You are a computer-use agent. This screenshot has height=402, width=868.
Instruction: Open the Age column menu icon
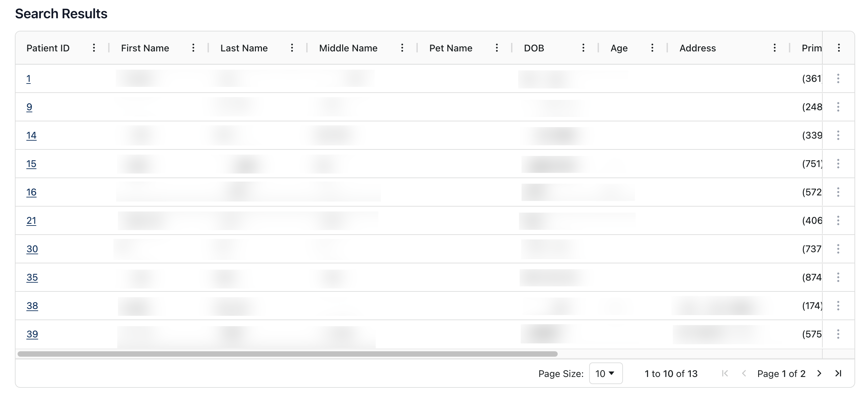coord(652,48)
